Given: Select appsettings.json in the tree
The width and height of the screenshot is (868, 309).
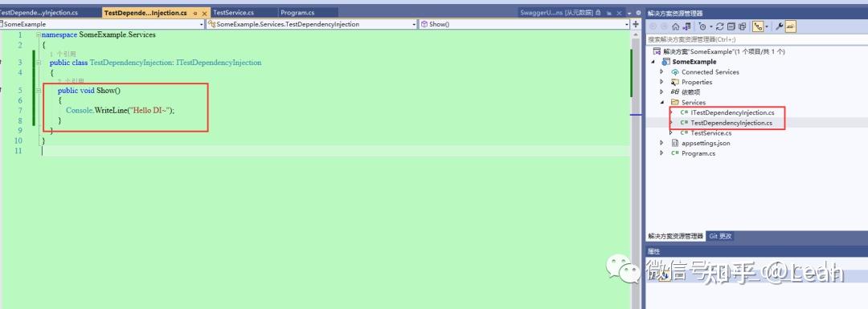Looking at the screenshot, I should [706, 143].
